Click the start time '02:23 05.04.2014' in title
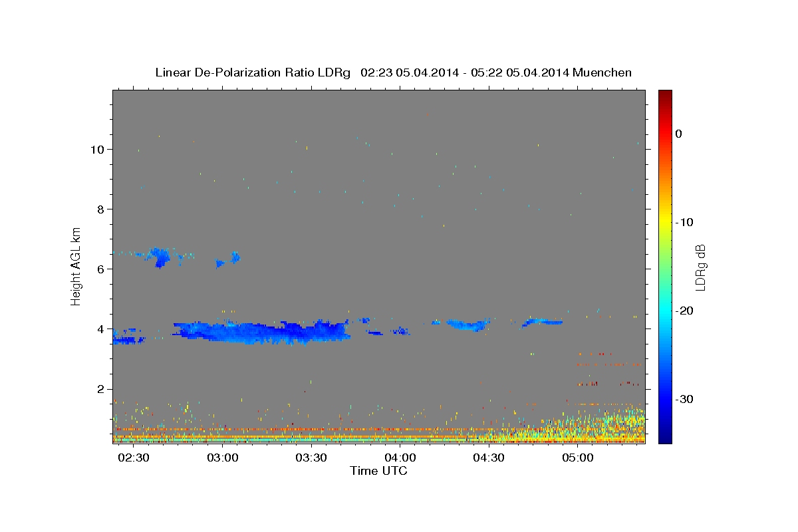Image resolution: width=798 pixels, height=532 pixels. pyautogui.click(x=409, y=72)
